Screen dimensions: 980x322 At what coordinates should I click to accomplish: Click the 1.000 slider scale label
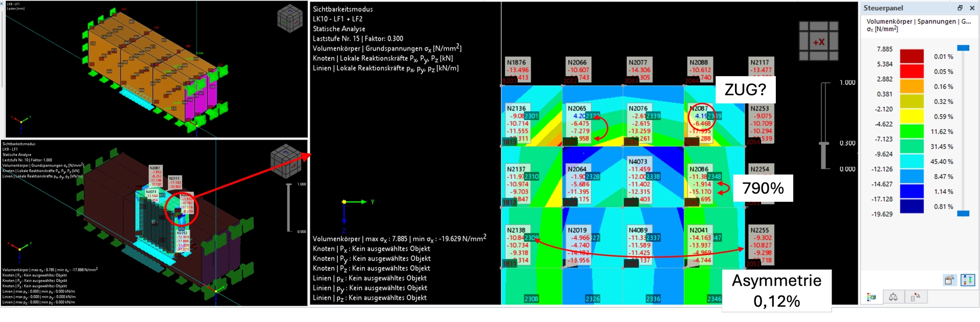pos(847,82)
